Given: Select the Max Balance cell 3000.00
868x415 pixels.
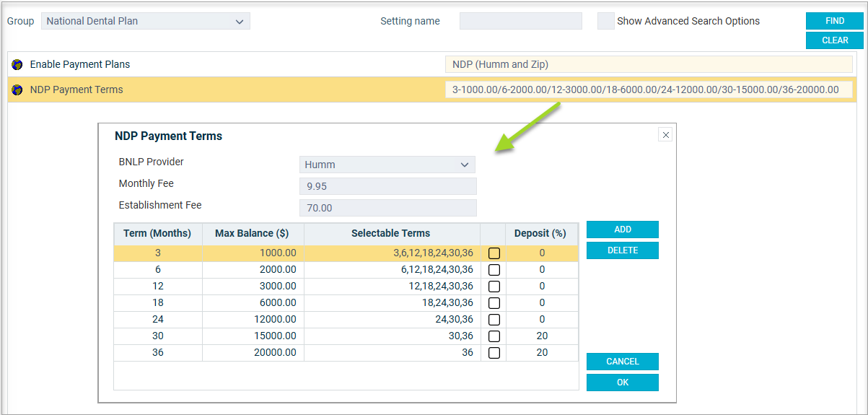Looking at the screenshot, I should click(x=253, y=287).
